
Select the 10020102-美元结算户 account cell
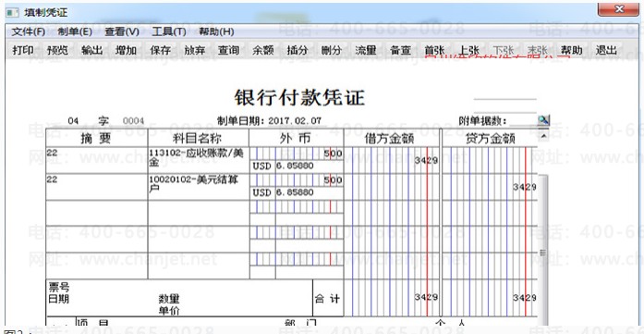click(x=198, y=186)
